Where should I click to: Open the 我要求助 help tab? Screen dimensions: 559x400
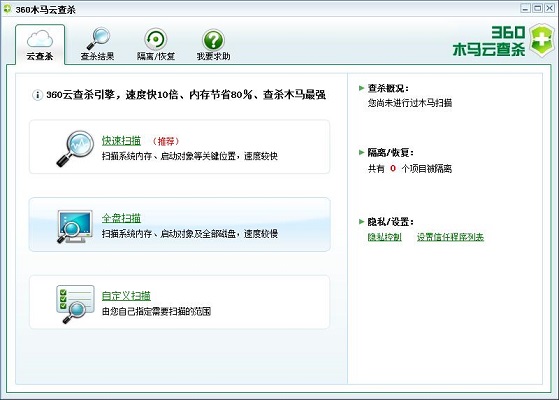(214, 56)
